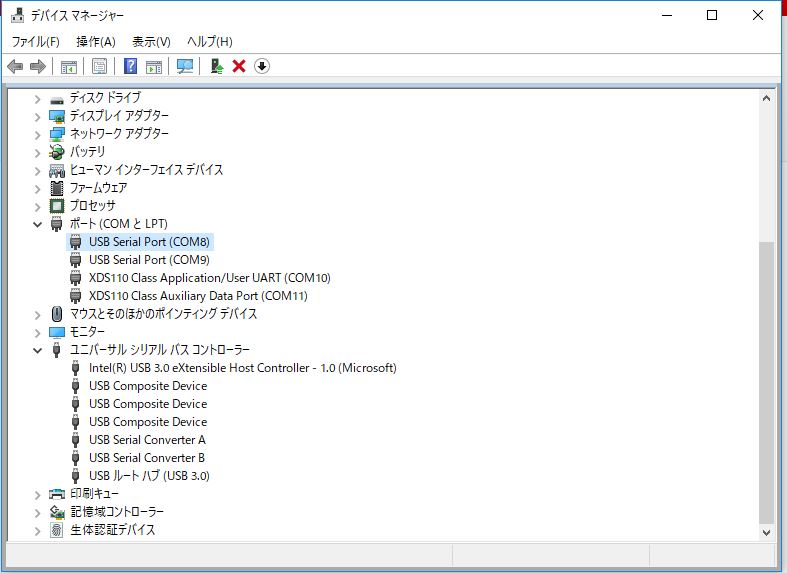This screenshot has height=573, width=787.
Task: Click the Forward arrow toolbar icon
Action: pyautogui.click(x=38, y=66)
